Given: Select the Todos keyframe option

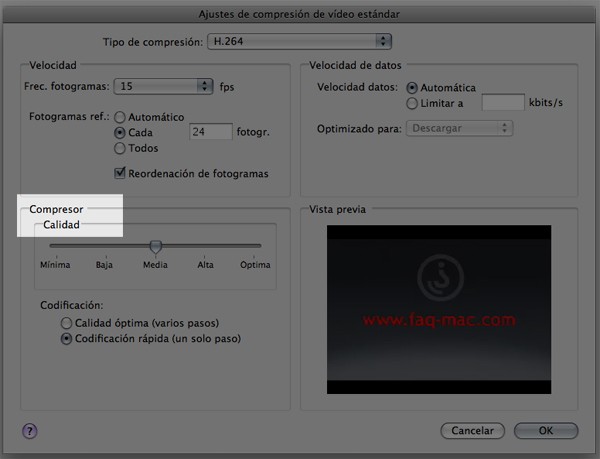Looking at the screenshot, I should [120, 148].
